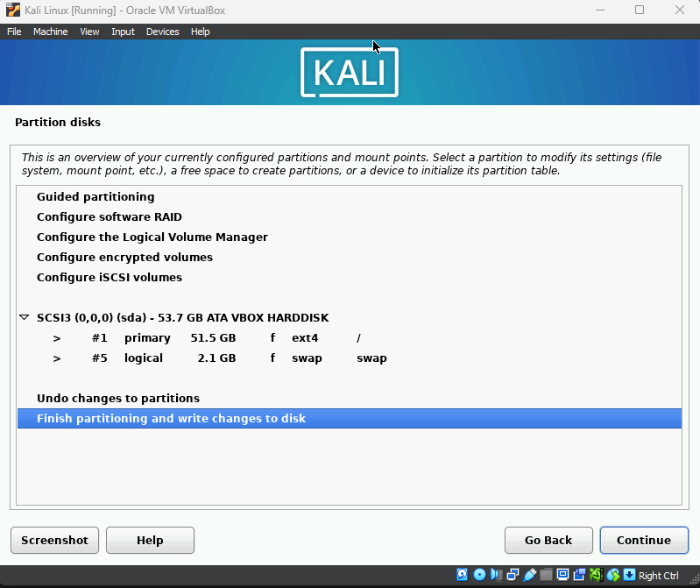Select Configure encrypted volumes

pos(124,258)
